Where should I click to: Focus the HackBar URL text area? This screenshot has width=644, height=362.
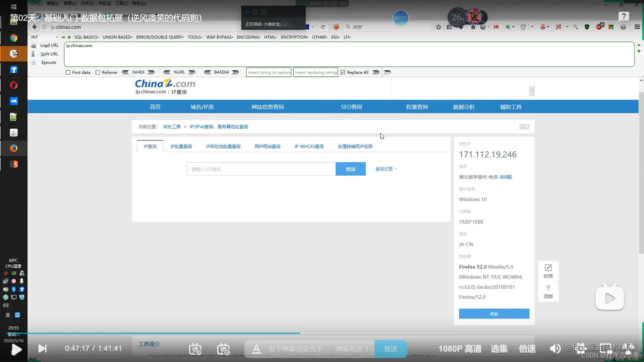tap(349, 54)
